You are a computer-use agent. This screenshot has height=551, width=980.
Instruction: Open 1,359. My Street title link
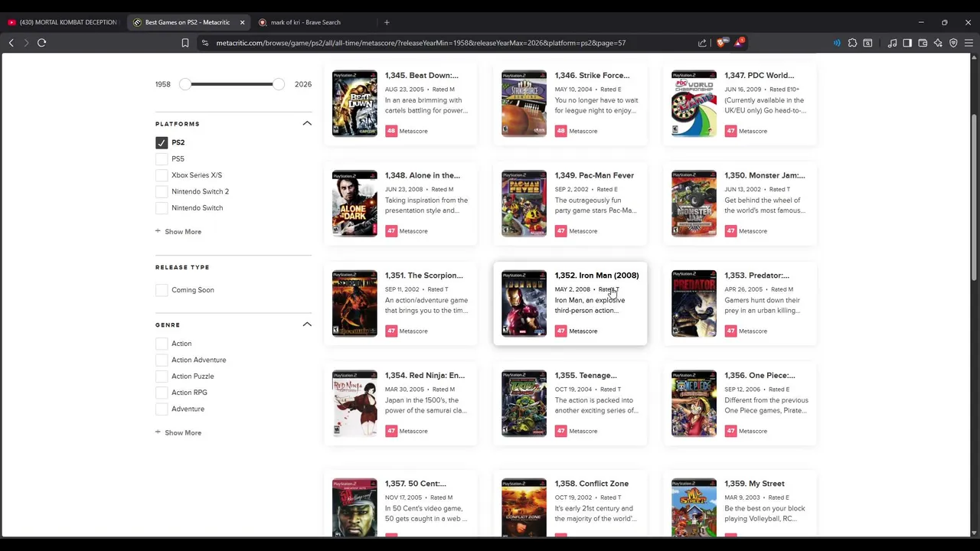755,484
